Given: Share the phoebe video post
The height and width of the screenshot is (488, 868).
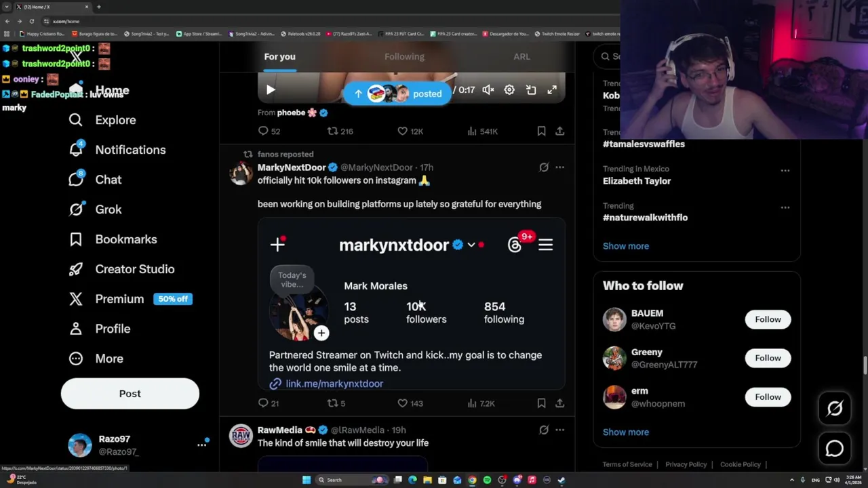Looking at the screenshot, I should point(559,131).
